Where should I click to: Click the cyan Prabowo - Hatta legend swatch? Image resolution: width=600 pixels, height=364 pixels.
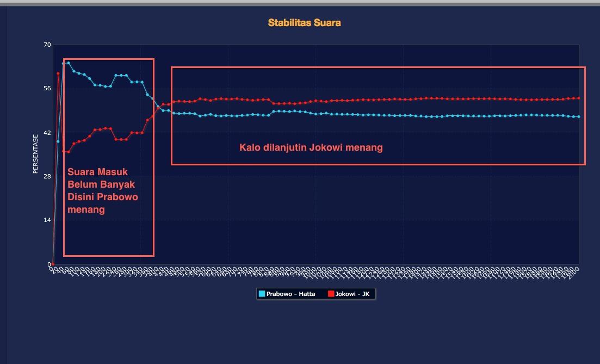pos(262,294)
